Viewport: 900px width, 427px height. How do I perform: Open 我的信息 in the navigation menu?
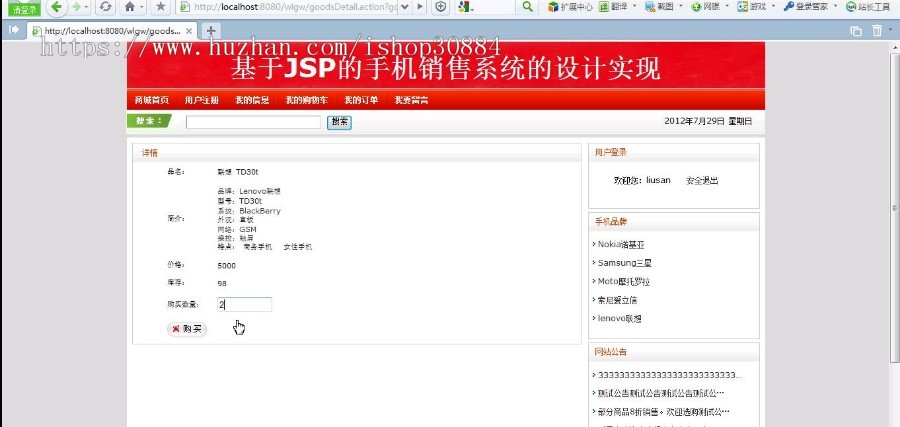tap(252, 100)
